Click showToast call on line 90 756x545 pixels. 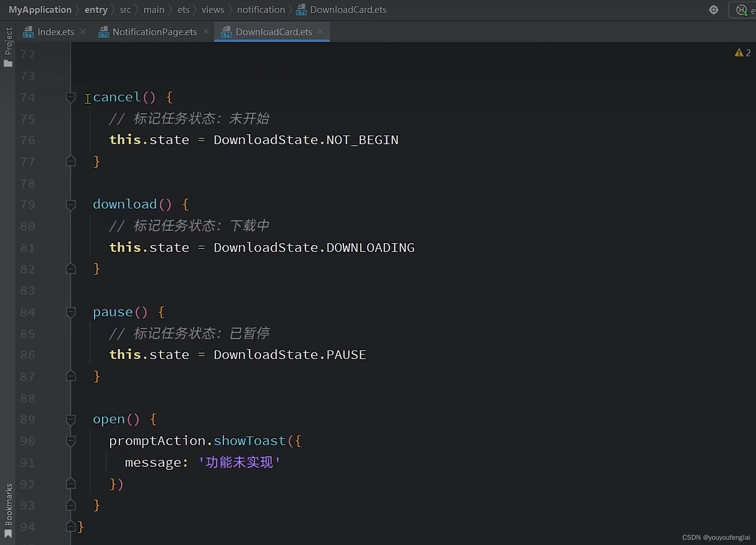click(249, 441)
